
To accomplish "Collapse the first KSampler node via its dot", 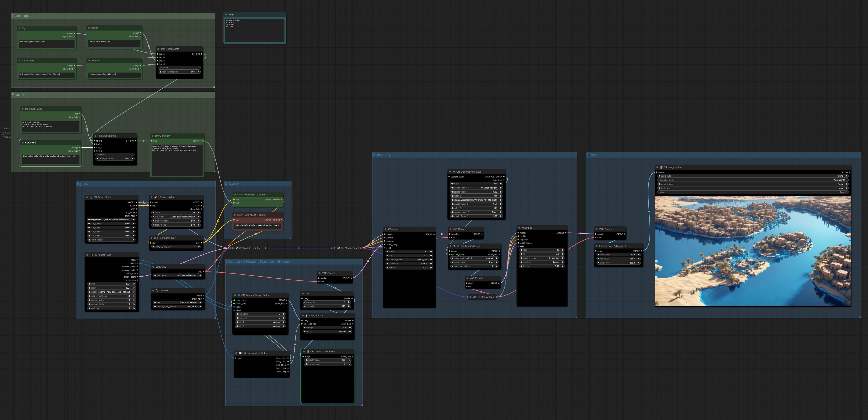I will point(386,229).
